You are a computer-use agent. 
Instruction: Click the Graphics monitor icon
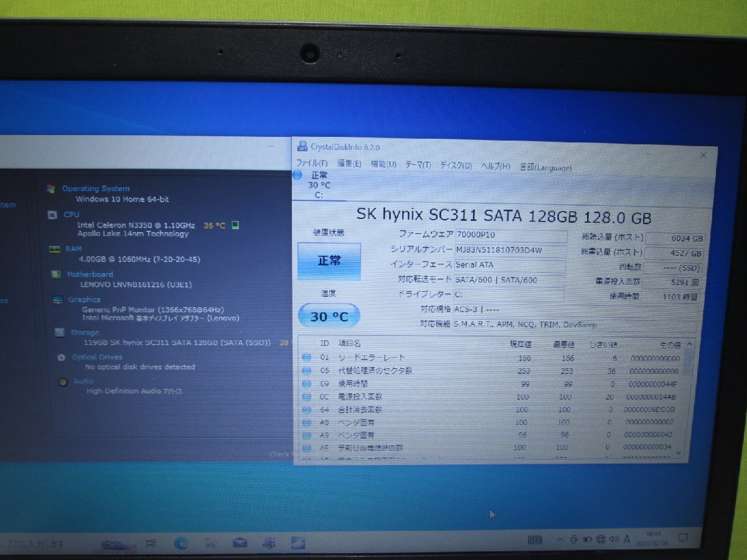click(x=58, y=300)
